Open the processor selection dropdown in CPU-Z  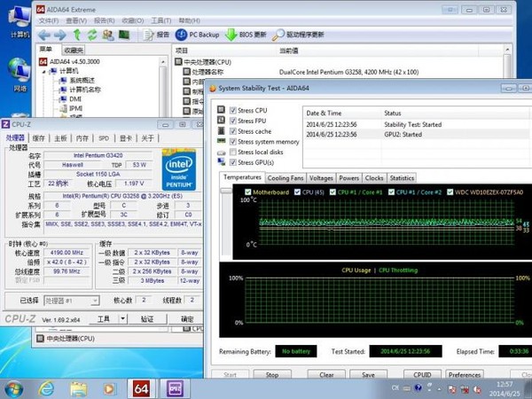click(x=72, y=301)
